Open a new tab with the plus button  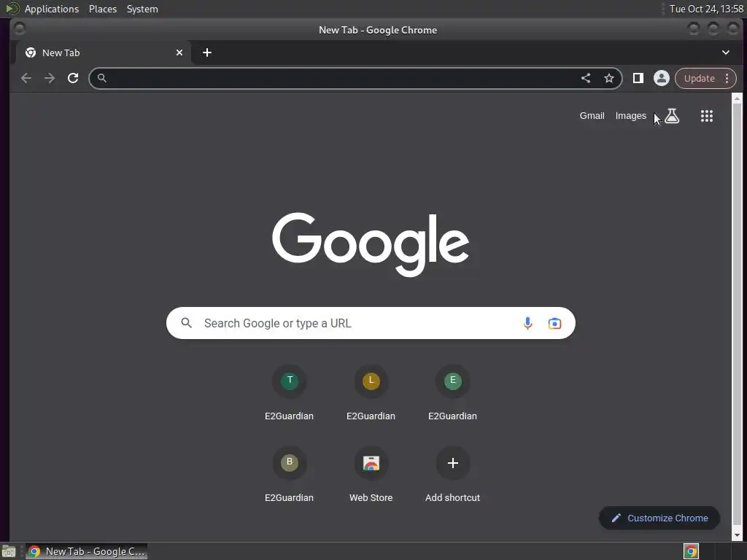(x=206, y=52)
